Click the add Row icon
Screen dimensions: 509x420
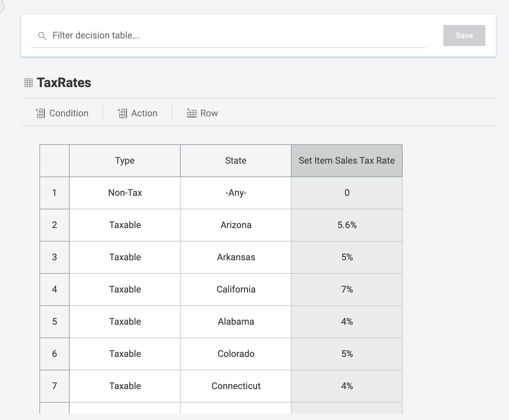(x=191, y=113)
